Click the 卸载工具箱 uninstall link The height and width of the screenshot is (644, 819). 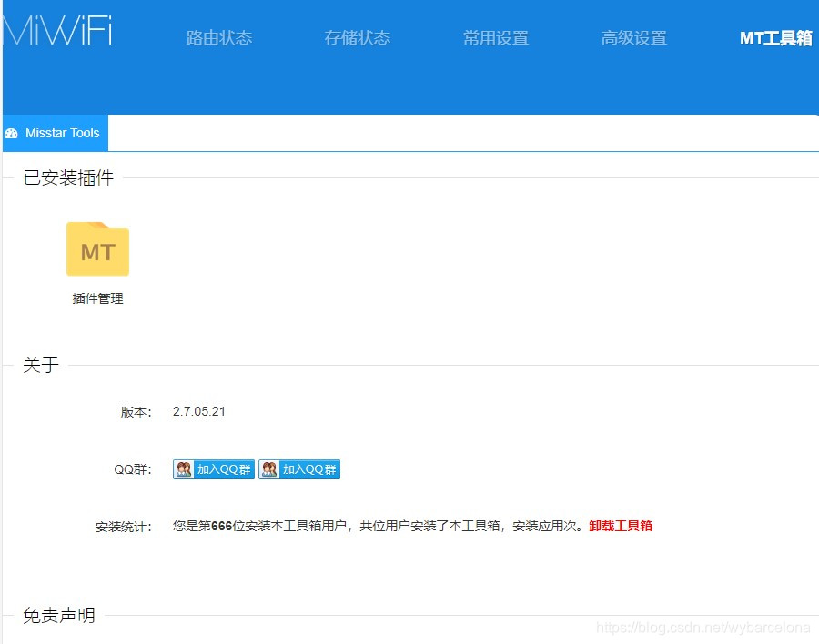621,526
